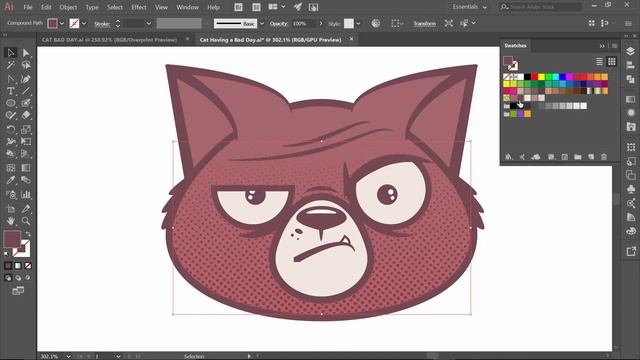The height and width of the screenshot is (360, 640).
Task: Select the Free Transform tool
Action: (x=26, y=142)
